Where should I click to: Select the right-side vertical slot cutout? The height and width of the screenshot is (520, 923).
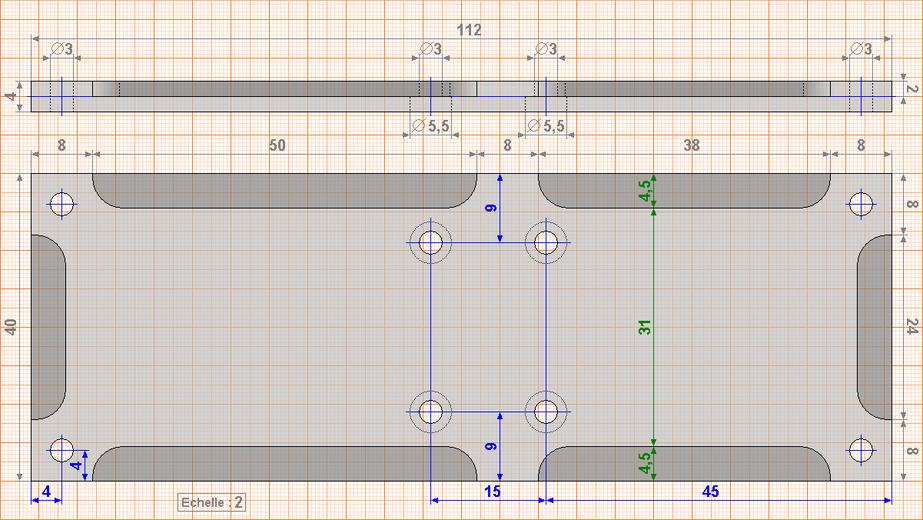[x=874, y=327]
